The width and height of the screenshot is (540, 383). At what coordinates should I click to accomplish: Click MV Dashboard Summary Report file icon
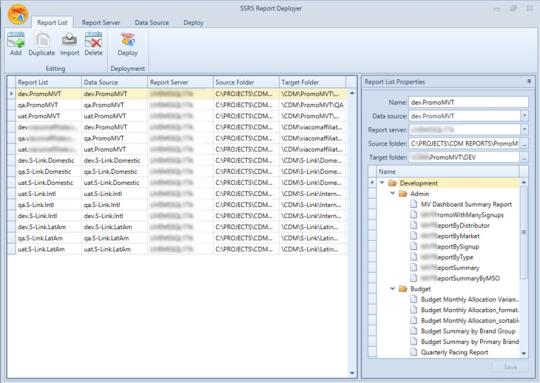pos(414,204)
